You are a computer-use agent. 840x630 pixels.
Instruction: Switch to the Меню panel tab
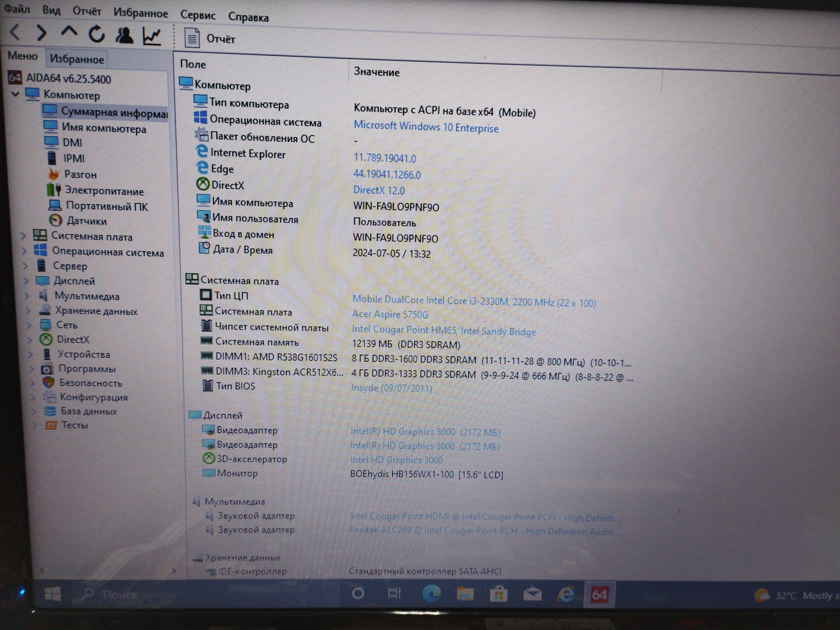pyautogui.click(x=22, y=56)
